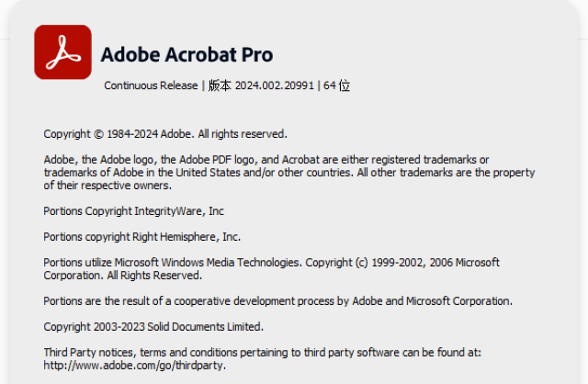
Task: Click 'Corporation. All Rights Reserved.' line
Action: click(122, 276)
